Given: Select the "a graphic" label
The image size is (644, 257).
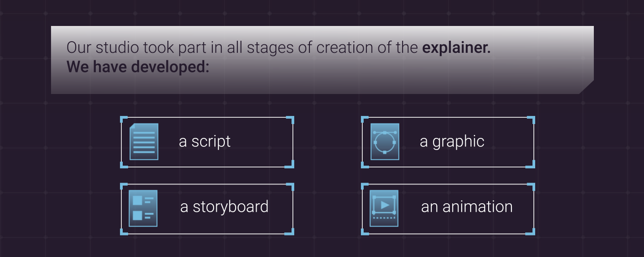Looking at the screenshot, I should point(452,141).
